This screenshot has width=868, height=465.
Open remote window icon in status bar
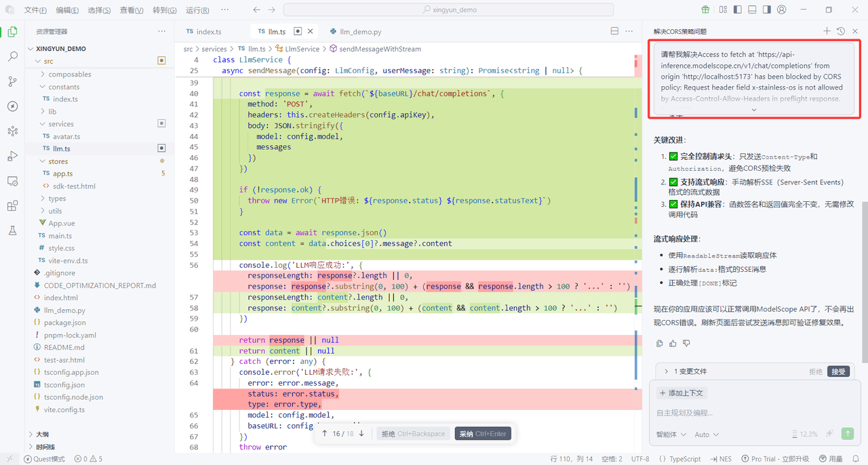(x=9, y=459)
